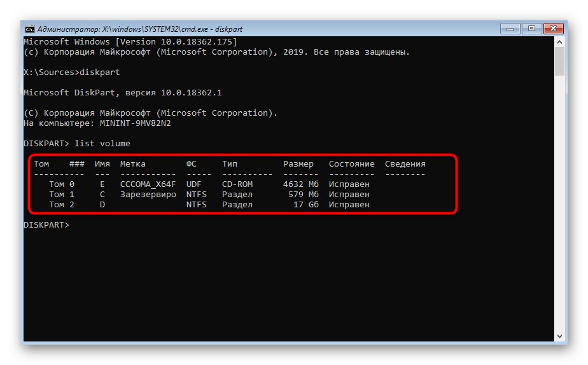Click the copyright line with '2019'
588x365 pixels.
pyautogui.click(x=217, y=52)
